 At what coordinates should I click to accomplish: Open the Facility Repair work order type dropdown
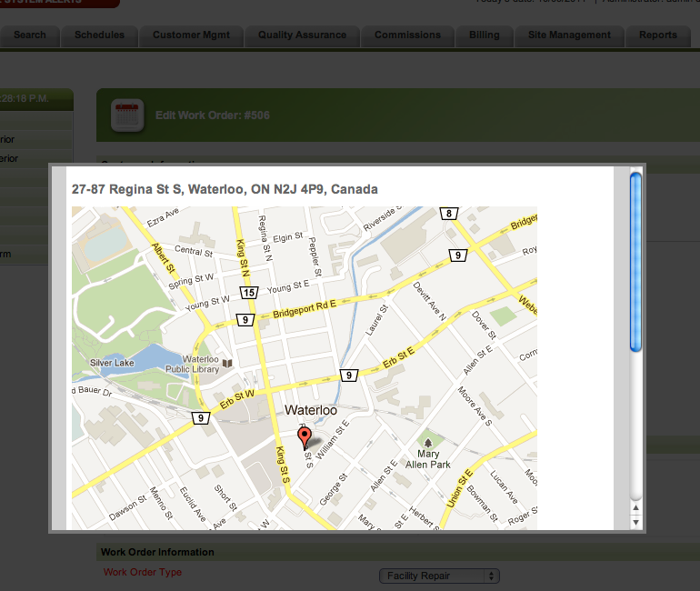point(439,576)
